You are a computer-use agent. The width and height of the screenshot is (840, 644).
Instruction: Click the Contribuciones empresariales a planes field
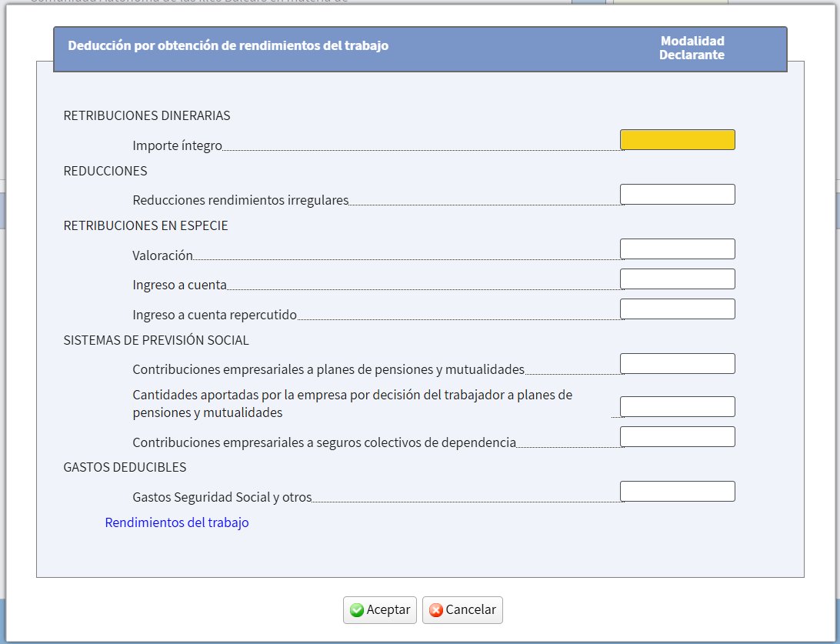(x=677, y=362)
